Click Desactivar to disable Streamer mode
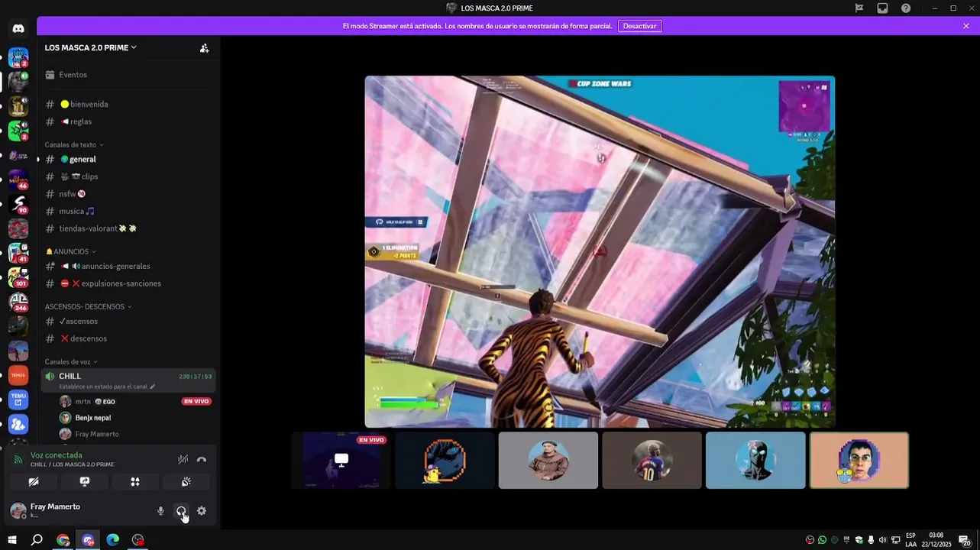This screenshot has height=550, width=980. click(639, 26)
